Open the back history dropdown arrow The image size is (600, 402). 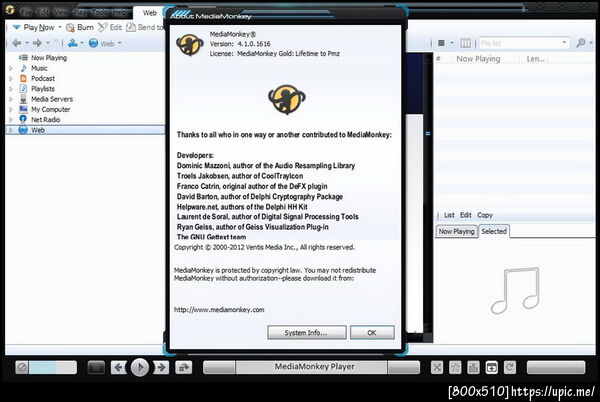tap(27, 43)
